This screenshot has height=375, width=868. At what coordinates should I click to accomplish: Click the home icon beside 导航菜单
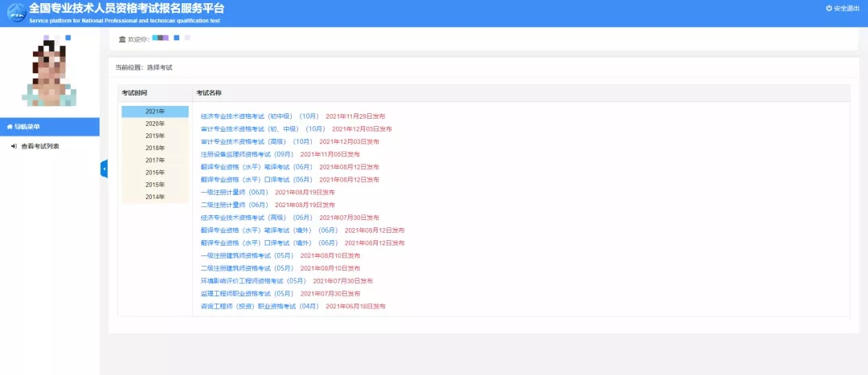click(x=10, y=127)
